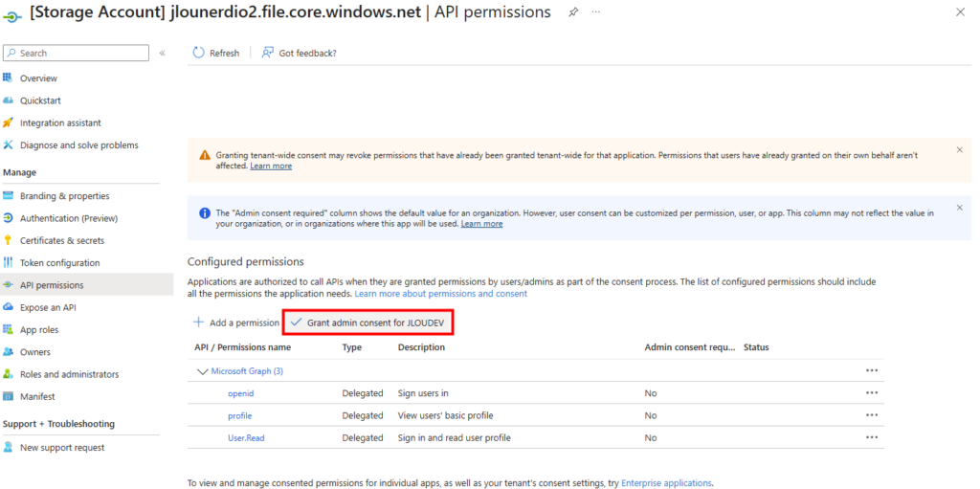Image resolution: width=980 pixels, height=489 pixels.
Task: Click the 'Configured permissions' heading
Action: pyautogui.click(x=246, y=261)
